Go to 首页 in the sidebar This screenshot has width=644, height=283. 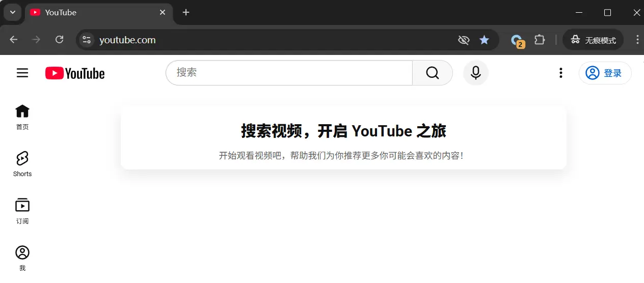click(x=22, y=117)
